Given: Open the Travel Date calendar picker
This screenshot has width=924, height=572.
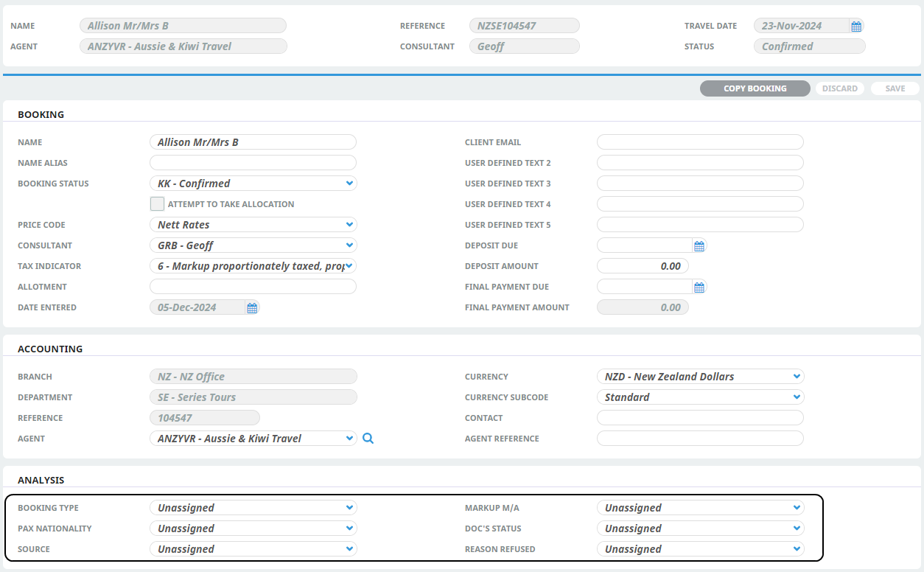Looking at the screenshot, I should (855, 25).
